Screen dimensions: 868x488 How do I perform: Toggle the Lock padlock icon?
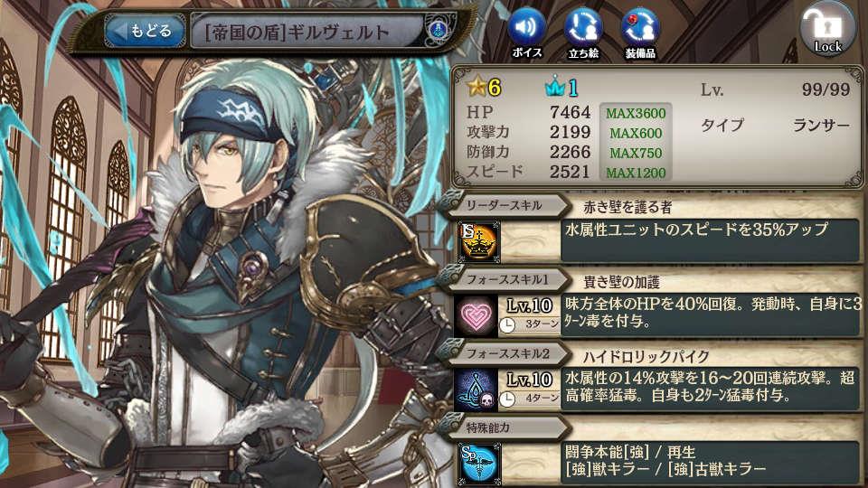click(828, 29)
